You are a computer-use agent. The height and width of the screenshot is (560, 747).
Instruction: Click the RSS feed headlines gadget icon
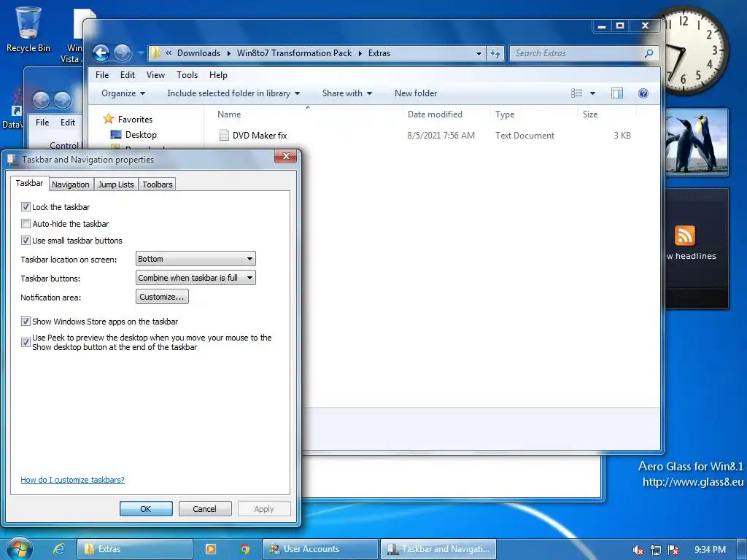[684, 236]
